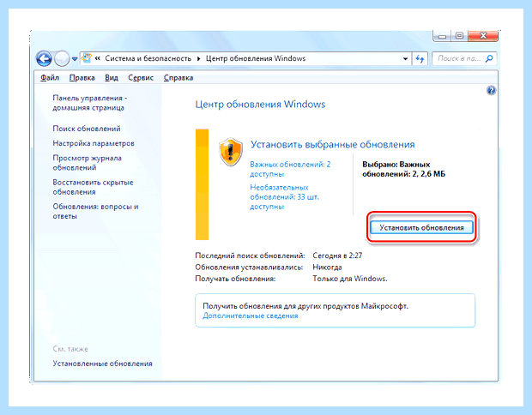Go to 'Панель управления - домашняя страница'
Screen dimensions: 532x415
click(x=89, y=103)
